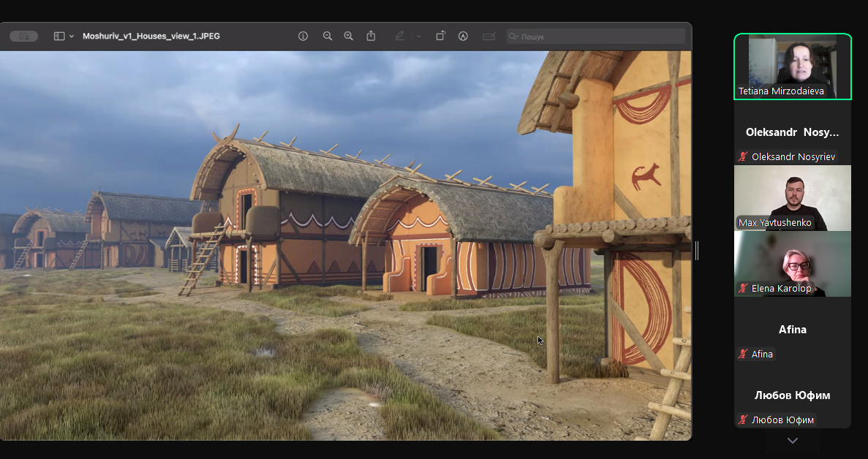
Task: Select Max Yavtushenko's video thumbnail
Action: (x=793, y=198)
